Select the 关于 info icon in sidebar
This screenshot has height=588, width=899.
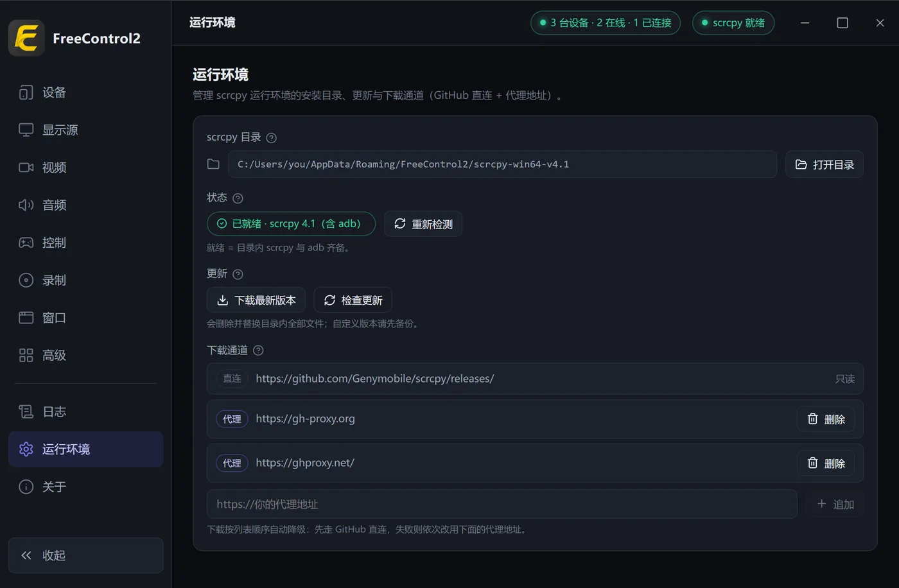pos(26,487)
